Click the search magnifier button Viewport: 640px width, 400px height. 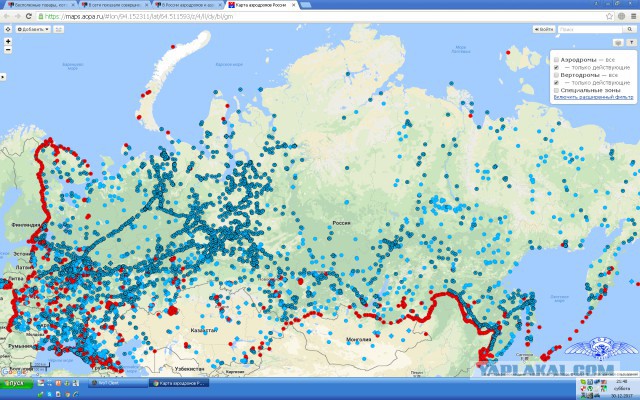[x=629, y=29]
